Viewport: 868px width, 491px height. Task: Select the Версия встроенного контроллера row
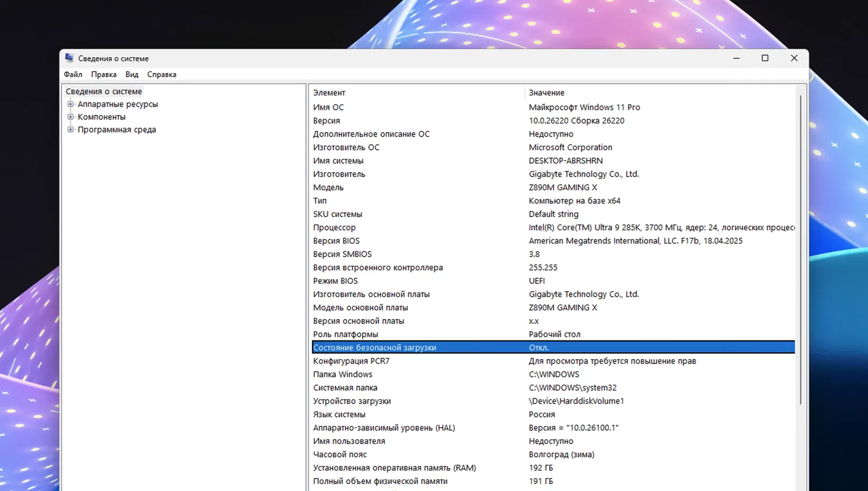coord(553,267)
